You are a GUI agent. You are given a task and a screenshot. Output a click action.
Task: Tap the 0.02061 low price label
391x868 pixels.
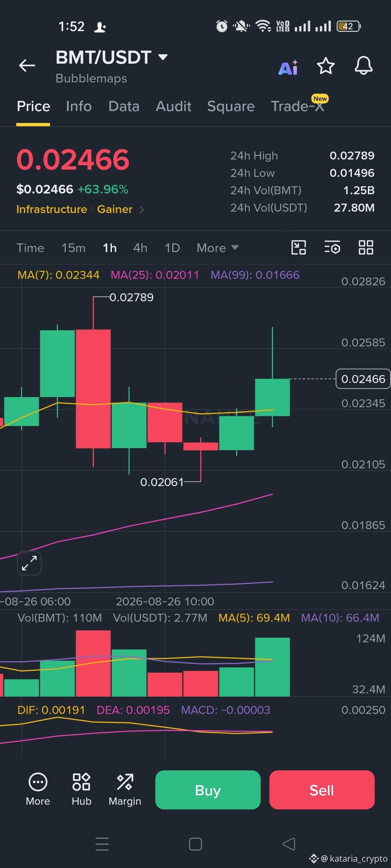(162, 482)
